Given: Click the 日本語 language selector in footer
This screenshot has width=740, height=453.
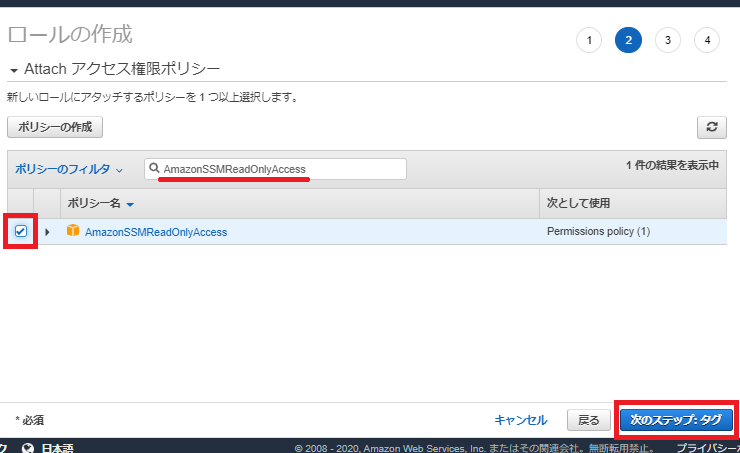Looking at the screenshot, I should (x=58, y=448).
